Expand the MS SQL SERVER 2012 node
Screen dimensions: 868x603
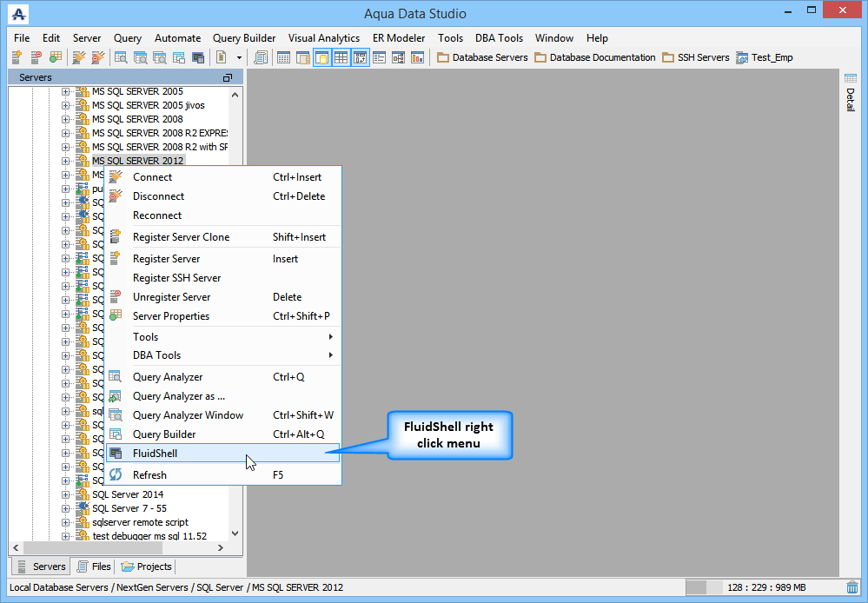tap(65, 161)
